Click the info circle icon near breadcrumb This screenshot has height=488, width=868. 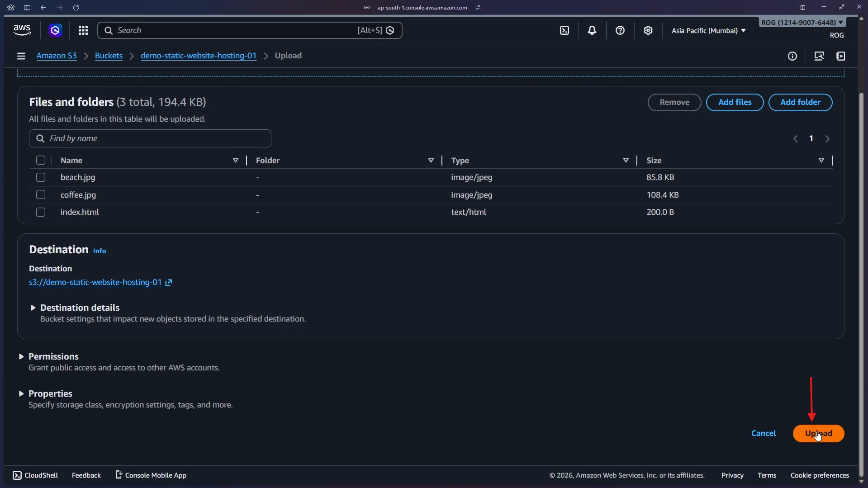(x=792, y=56)
